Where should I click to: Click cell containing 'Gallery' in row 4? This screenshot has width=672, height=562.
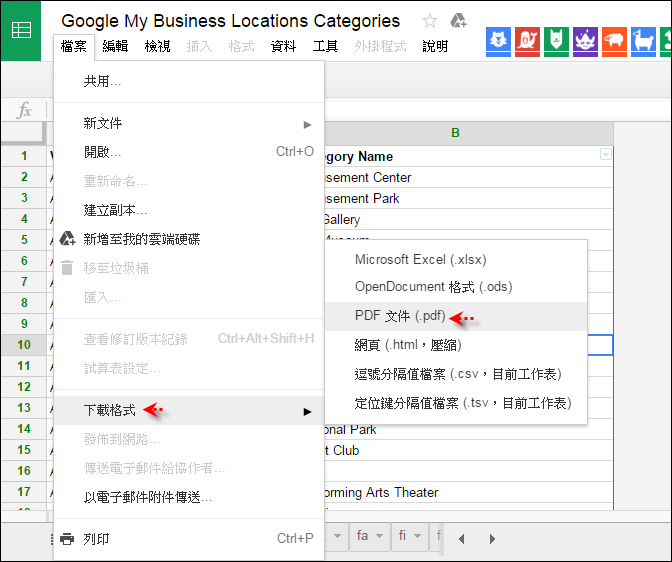coord(469,219)
